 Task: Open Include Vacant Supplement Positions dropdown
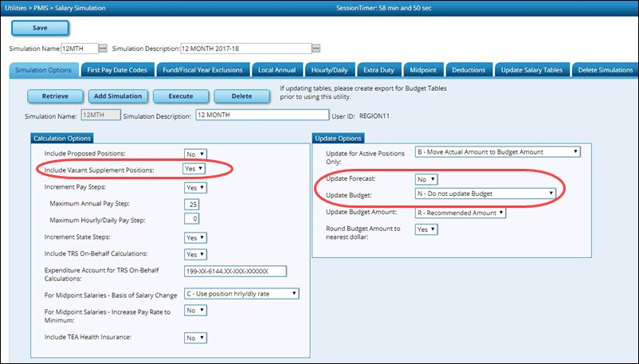[195, 169]
